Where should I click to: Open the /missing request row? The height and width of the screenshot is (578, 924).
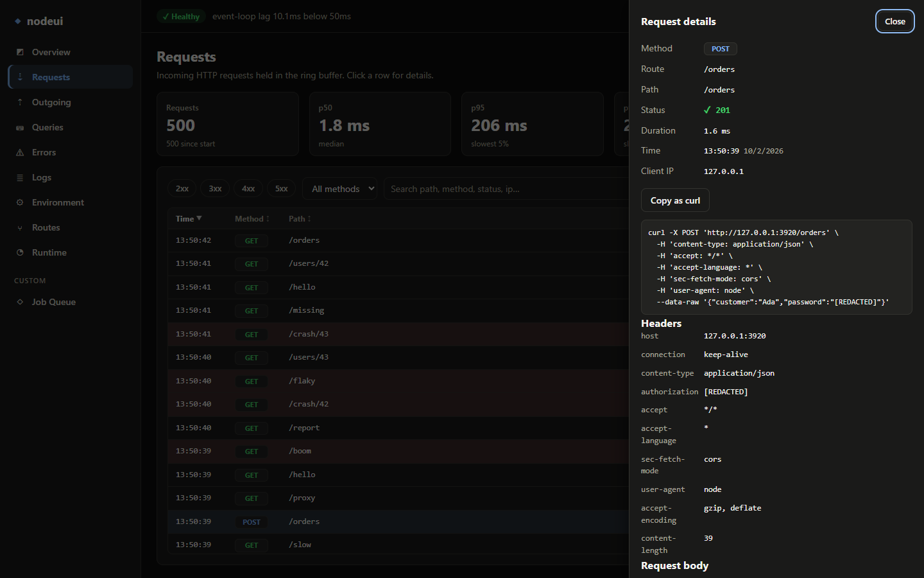click(x=398, y=310)
